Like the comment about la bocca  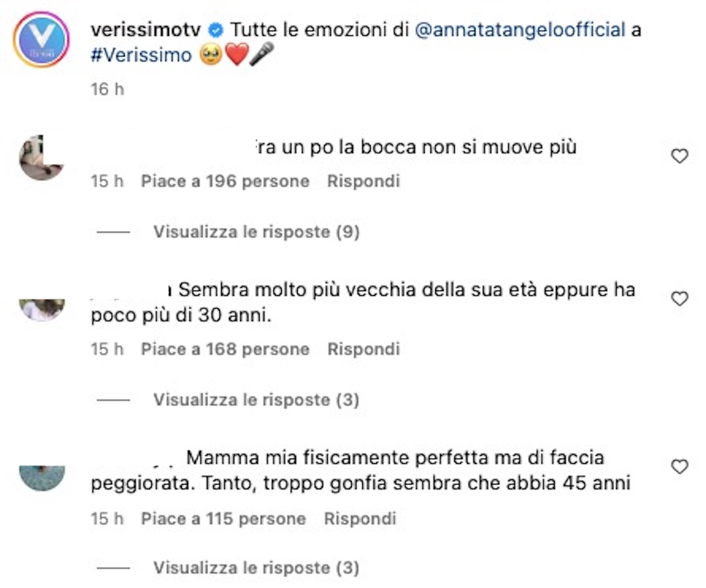coord(680,156)
